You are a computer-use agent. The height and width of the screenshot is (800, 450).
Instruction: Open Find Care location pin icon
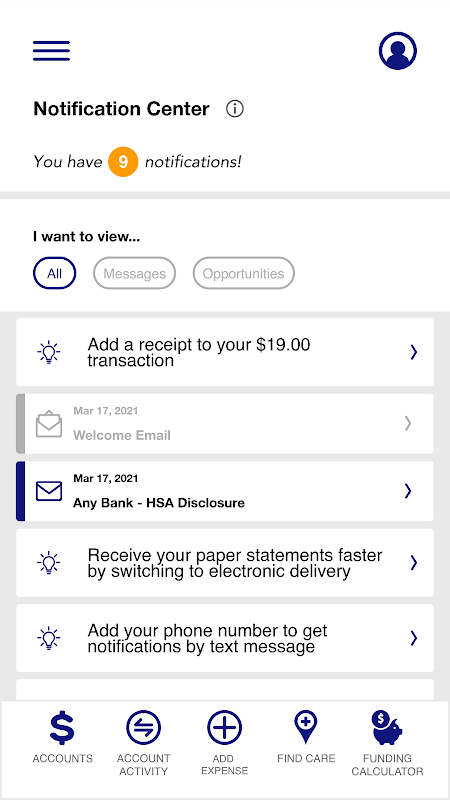coord(306,728)
